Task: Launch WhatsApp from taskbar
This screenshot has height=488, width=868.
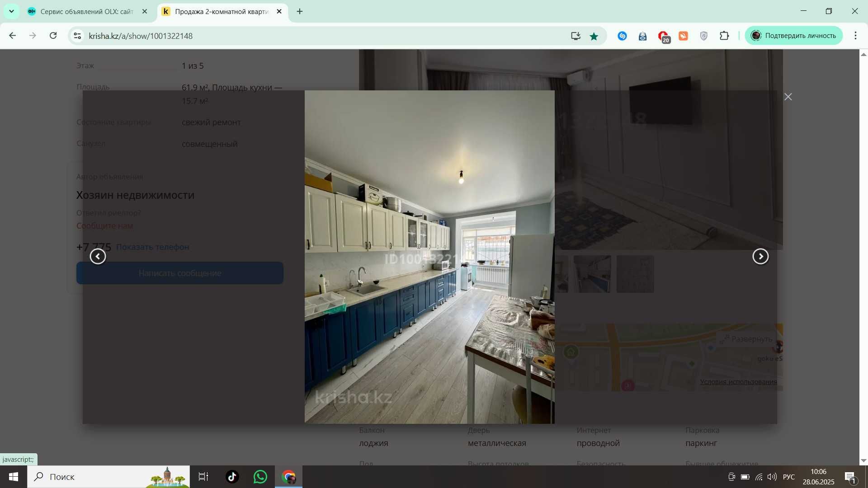Action: (x=260, y=477)
